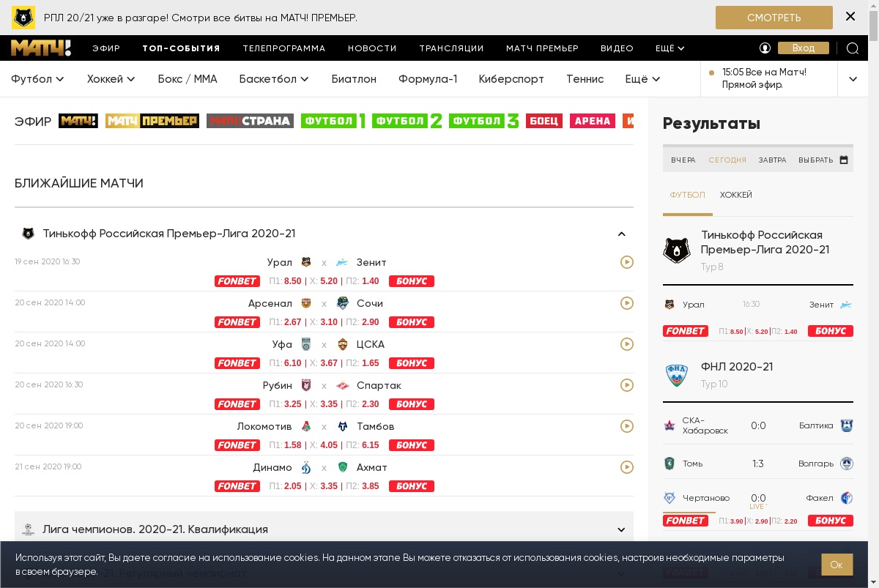Play the Локомотив vs Тамбов broadcast
The width and height of the screenshot is (879, 588).
(627, 426)
